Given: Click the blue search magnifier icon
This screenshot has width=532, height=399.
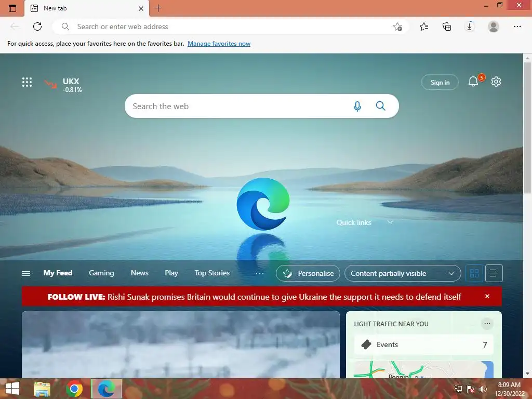Looking at the screenshot, I should point(381,106).
